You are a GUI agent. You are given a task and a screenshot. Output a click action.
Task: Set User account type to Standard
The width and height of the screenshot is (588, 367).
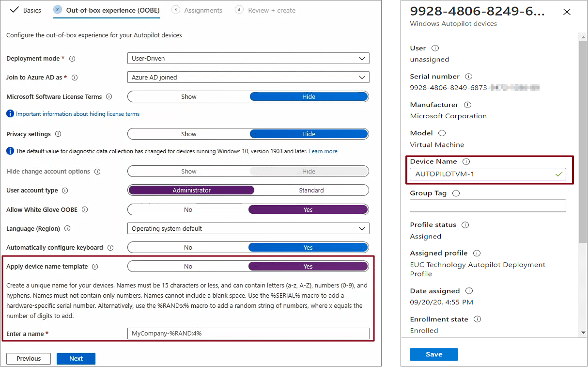311,190
